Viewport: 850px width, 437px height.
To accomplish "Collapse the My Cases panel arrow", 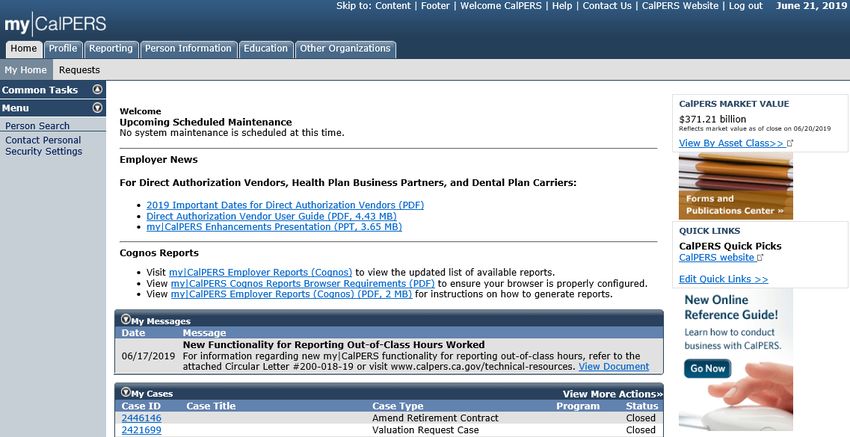I will coord(126,392).
